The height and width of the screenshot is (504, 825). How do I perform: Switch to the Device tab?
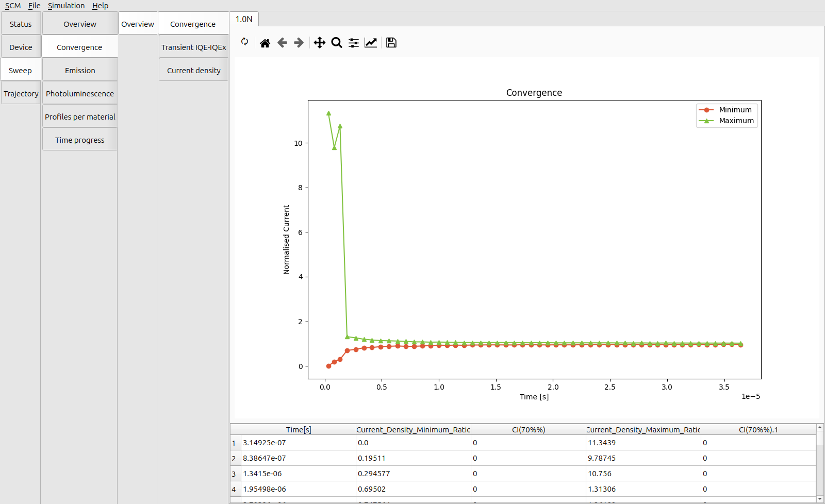click(21, 47)
